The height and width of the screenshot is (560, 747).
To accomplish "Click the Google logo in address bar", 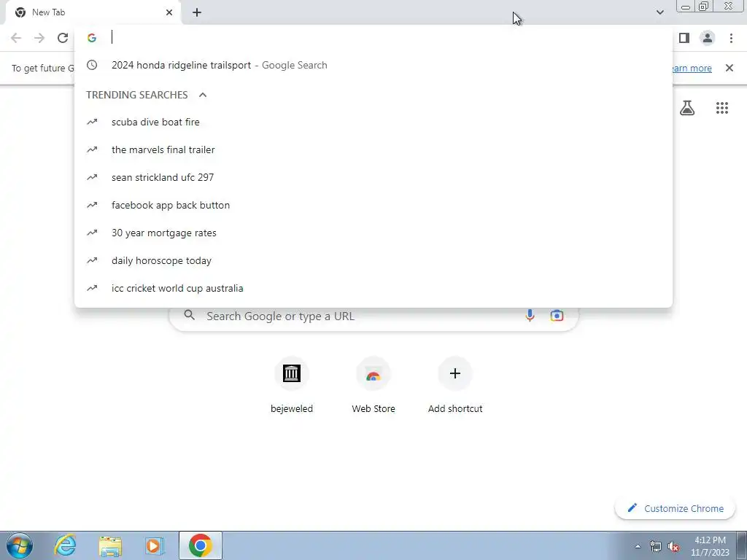I will [92, 38].
